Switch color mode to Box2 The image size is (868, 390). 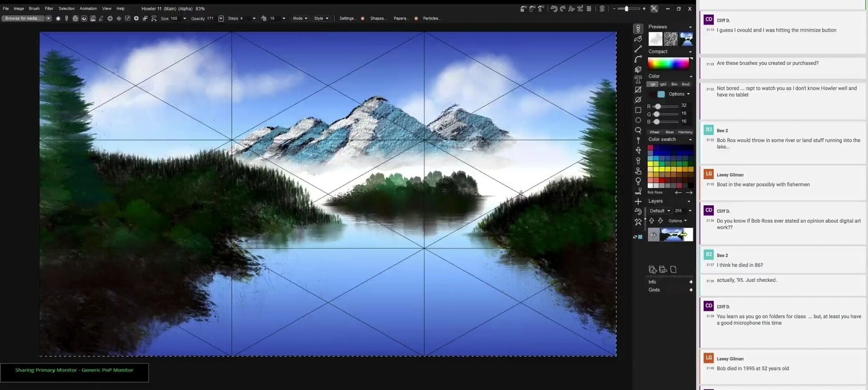pyautogui.click(x=686, y=84)
